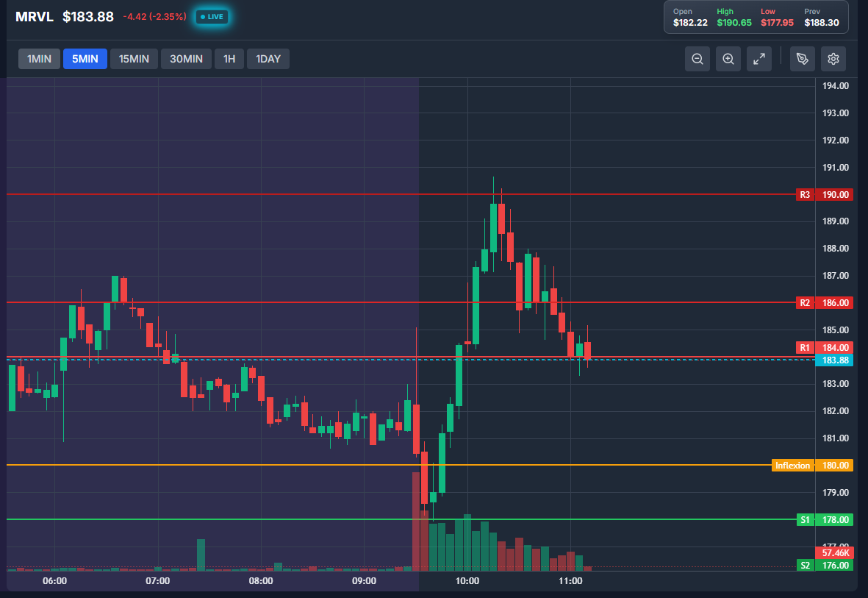Select the R2 resistance label
Viewport: 868px width, 598px height.
click(x=805, y=302)
